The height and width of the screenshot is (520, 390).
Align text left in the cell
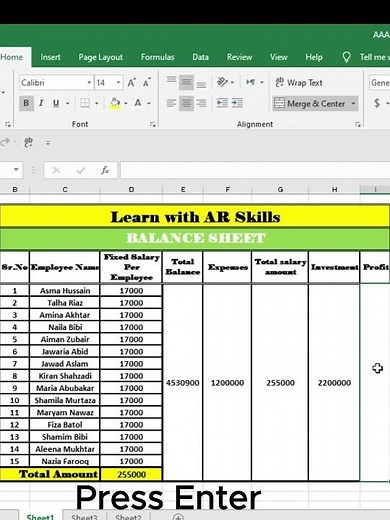tap(171, 103)
